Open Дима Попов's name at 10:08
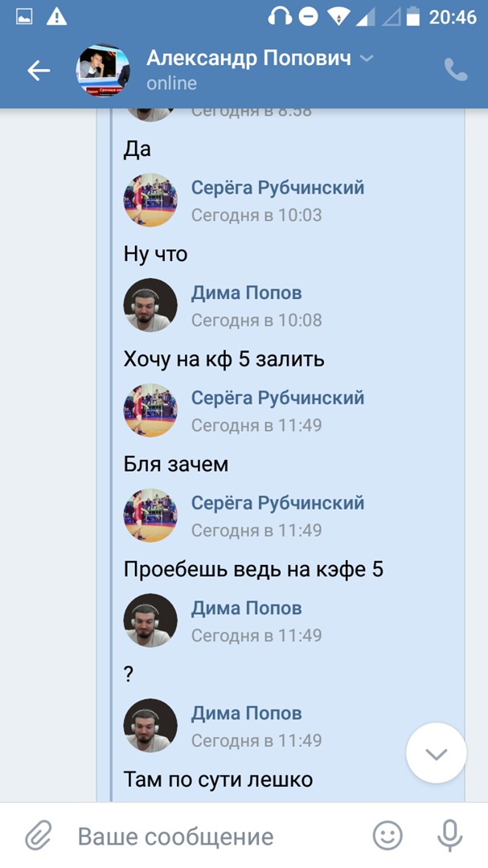This screenshot has height=868, width=488. (x=247, y=293)
